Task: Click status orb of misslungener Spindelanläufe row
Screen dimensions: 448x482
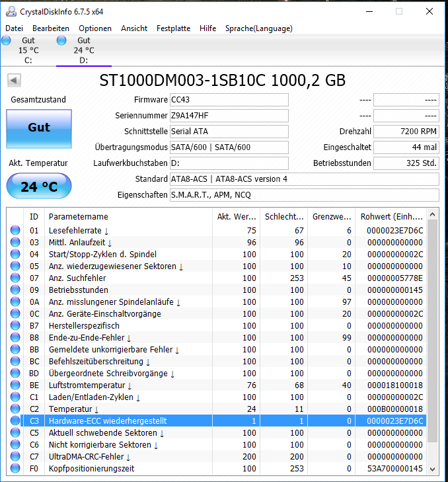Action: [15, 301]
